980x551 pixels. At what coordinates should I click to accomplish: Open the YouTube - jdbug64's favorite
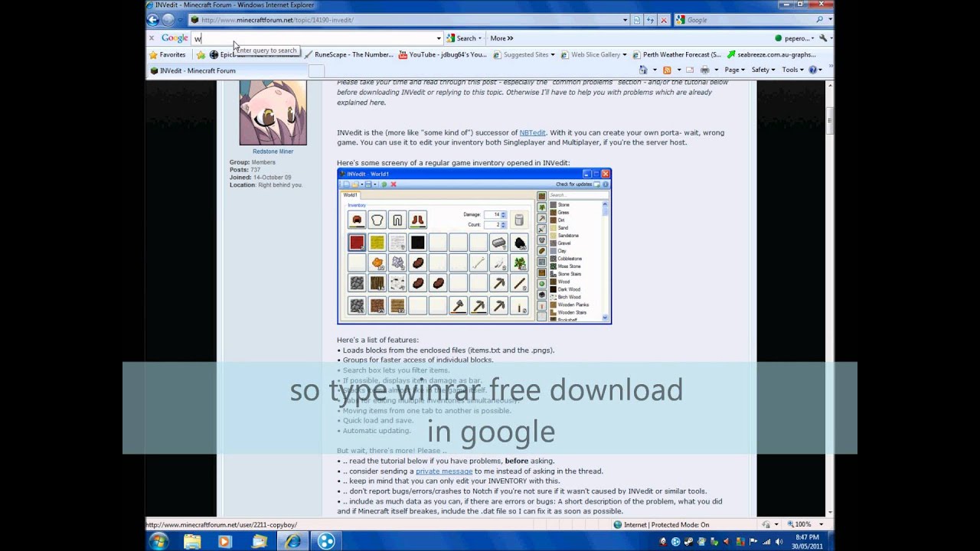(443, 54)
